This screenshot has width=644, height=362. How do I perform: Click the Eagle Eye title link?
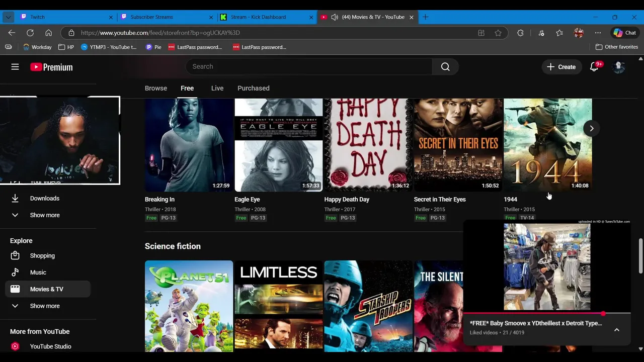click(247, 200)
